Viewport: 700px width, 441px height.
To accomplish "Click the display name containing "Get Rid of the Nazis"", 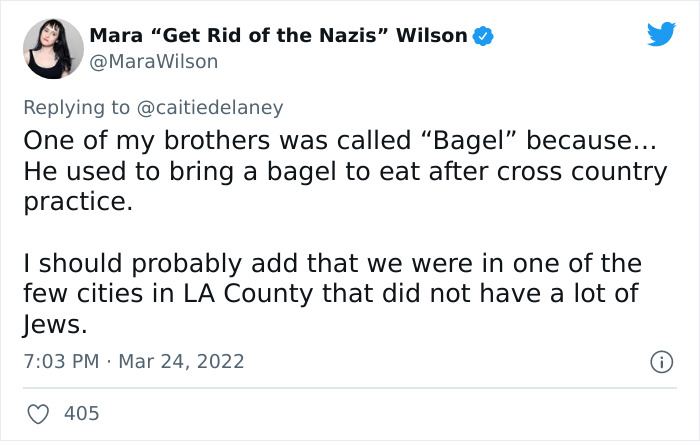I will tap(278, 36).
